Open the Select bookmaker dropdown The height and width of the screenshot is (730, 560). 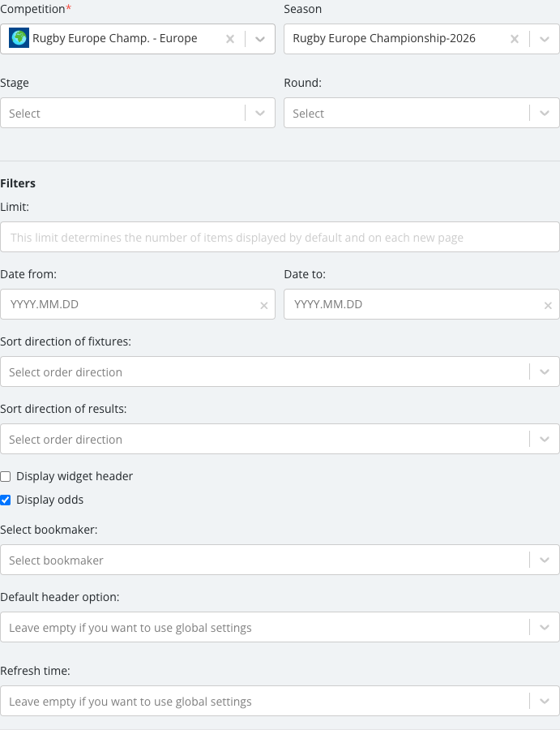[x=280, y=560]
